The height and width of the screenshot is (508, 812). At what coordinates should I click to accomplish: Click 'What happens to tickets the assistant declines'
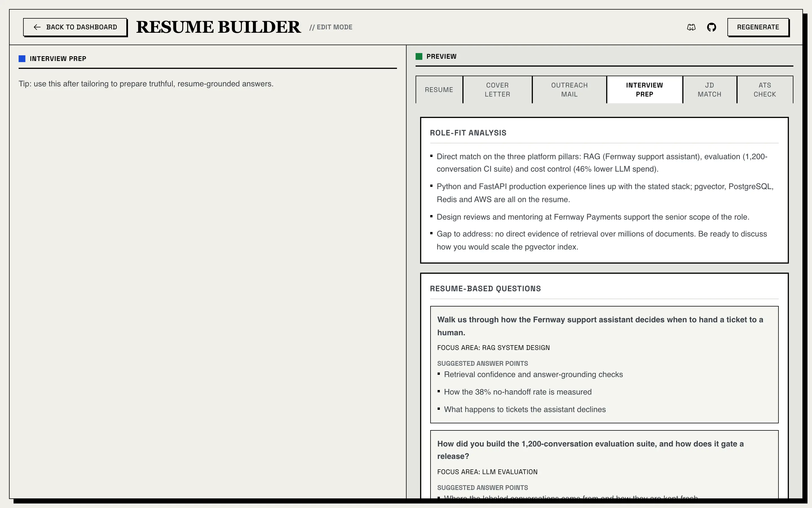[525, 410]
